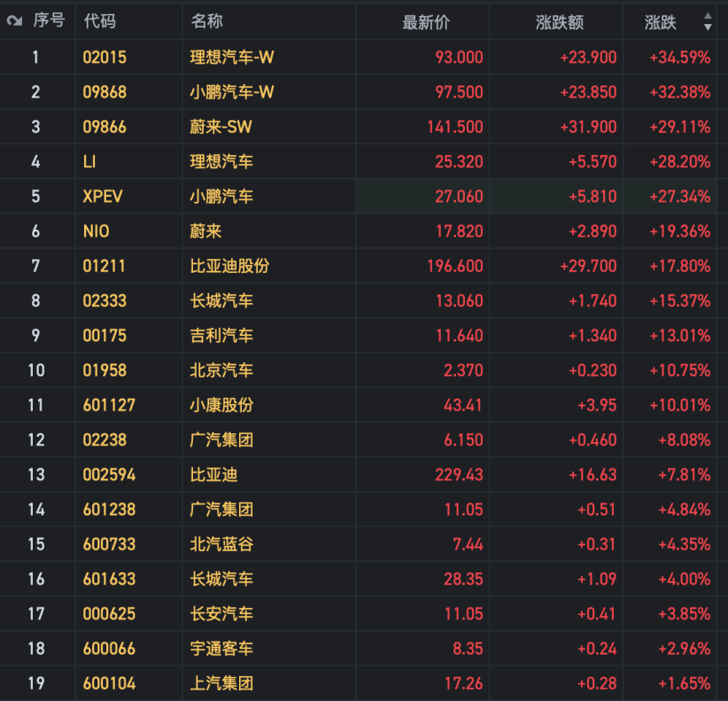Viewport: 728px width, 701px height.
Task: Click ticker NIO code
Action: coord(97,230)
